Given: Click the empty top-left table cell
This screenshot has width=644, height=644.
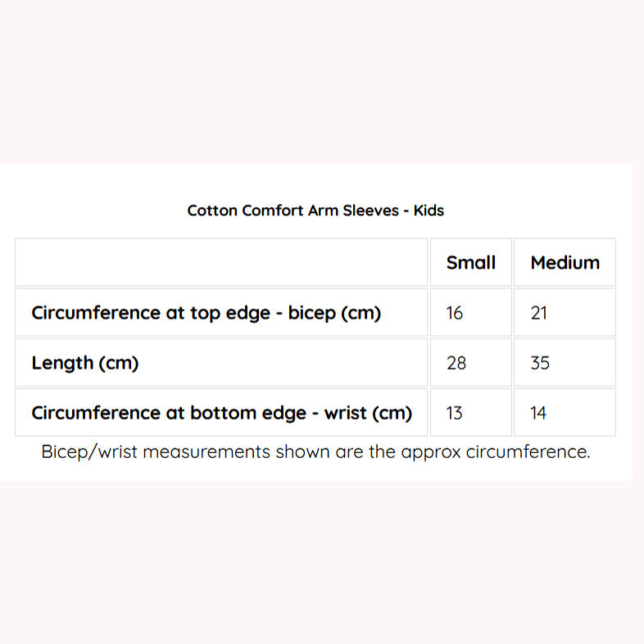Looking at the screenshot, I should (221, 263).
